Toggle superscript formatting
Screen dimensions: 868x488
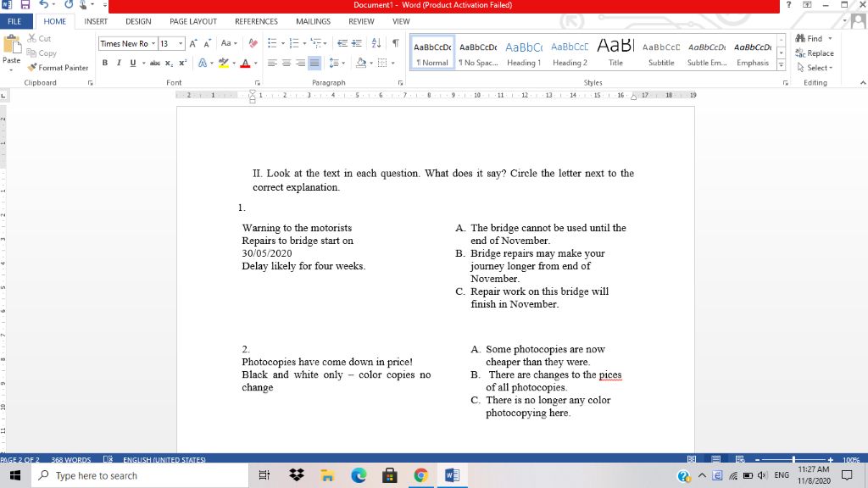point(183,63)
